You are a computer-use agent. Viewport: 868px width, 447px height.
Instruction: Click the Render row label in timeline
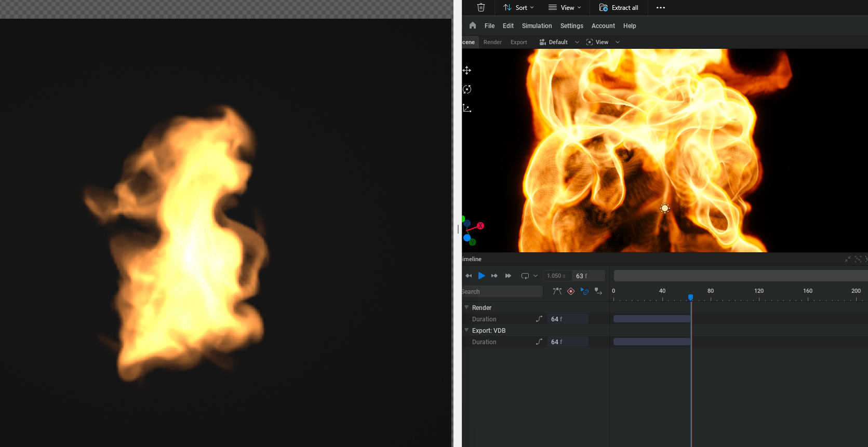pos(482,308)
